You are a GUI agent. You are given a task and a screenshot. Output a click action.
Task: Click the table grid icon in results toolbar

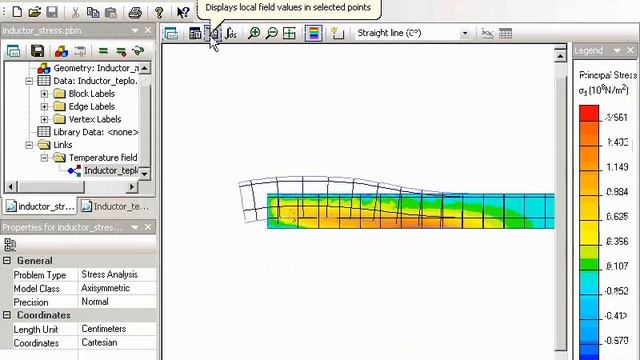coord(505,33)
